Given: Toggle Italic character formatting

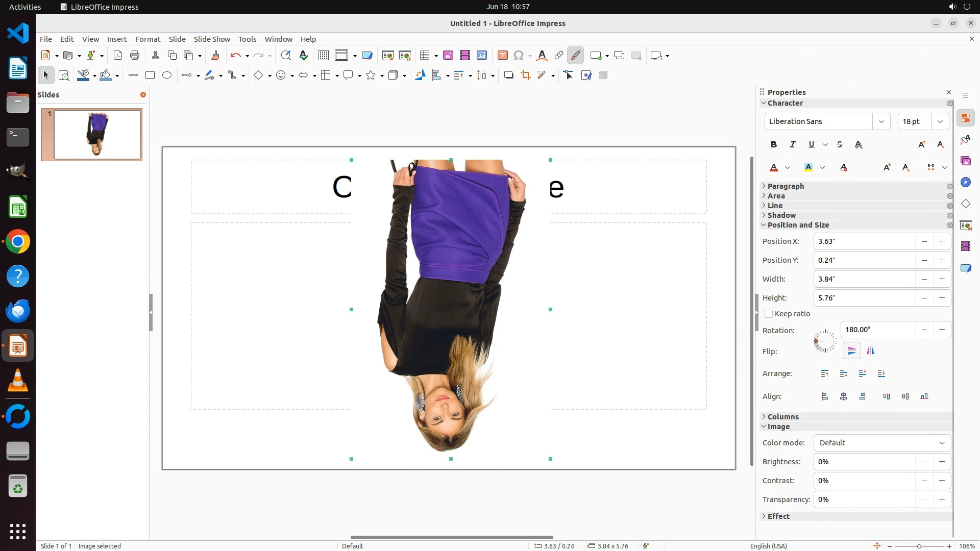Looking at the screenshot, I should coord(793,145).
